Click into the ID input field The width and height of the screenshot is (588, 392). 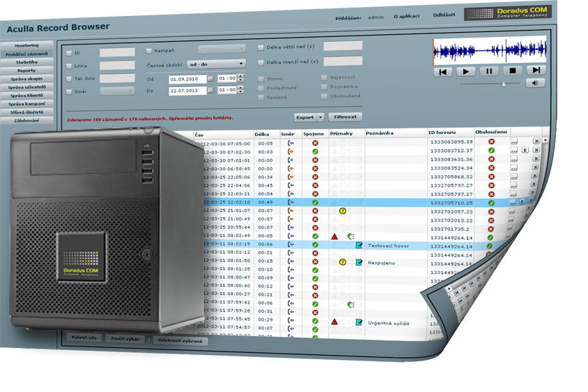pyautogui.click(x=117, y=52)
